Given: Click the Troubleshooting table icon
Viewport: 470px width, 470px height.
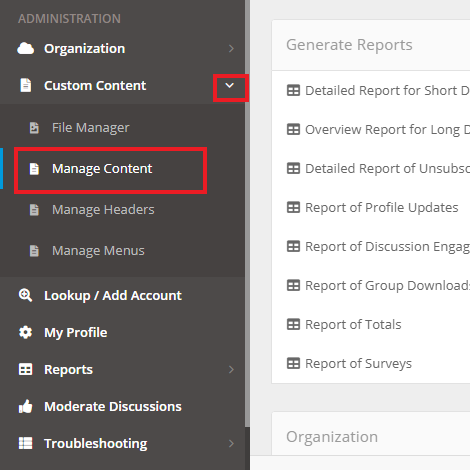Looking at the screenshot, I should [25, 443].
